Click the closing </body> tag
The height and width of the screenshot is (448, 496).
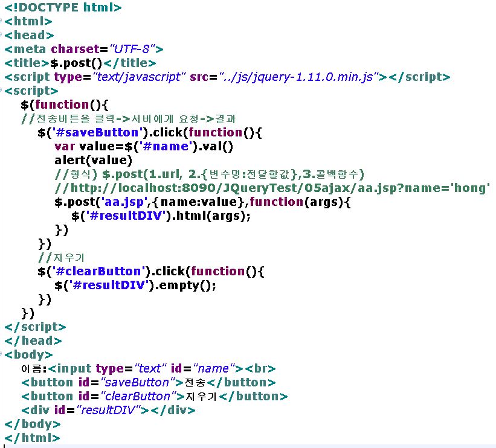32,424
